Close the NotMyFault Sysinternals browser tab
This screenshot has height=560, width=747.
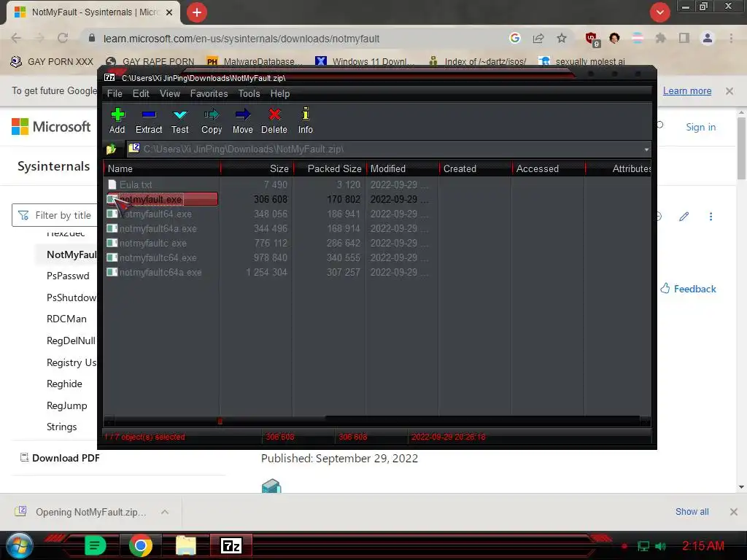pyautogui.click(x=169, y=12)
